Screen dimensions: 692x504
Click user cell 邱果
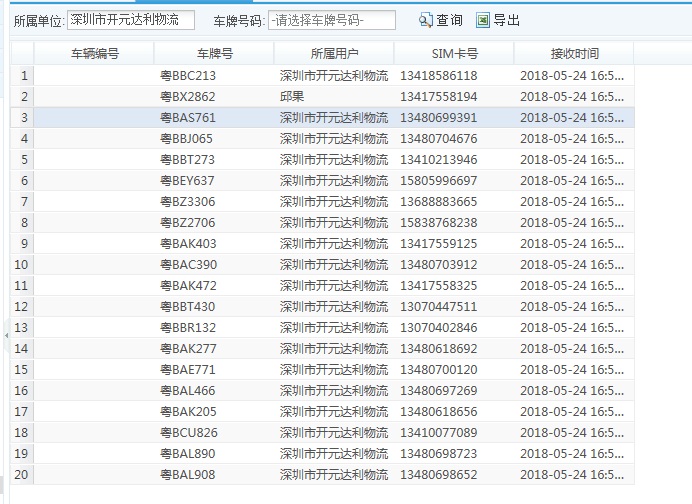point(292,97)
